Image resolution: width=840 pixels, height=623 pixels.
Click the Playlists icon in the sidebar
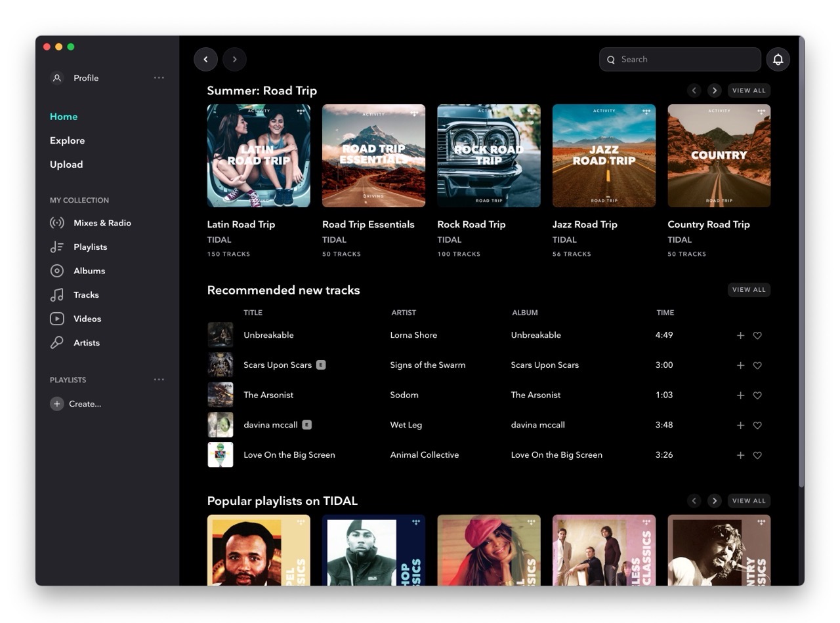tap(57, 247)
